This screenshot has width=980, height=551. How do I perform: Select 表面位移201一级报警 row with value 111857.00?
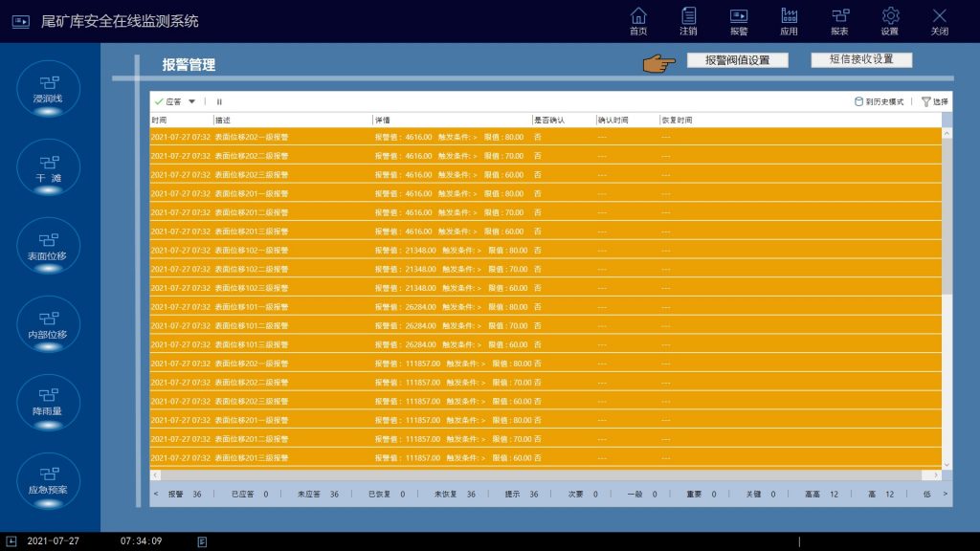pyautogui.click(x=546, y=420)
